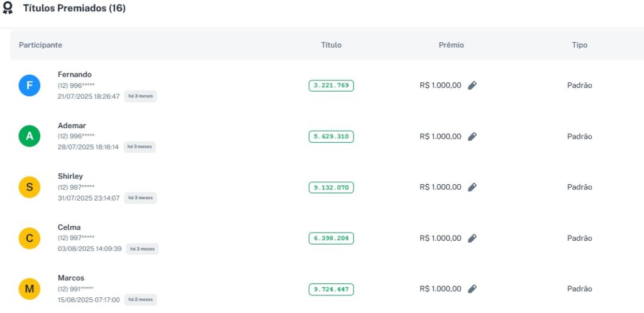Edit Shirley's prize amount via pencil icon

click(x=472, y=187)
